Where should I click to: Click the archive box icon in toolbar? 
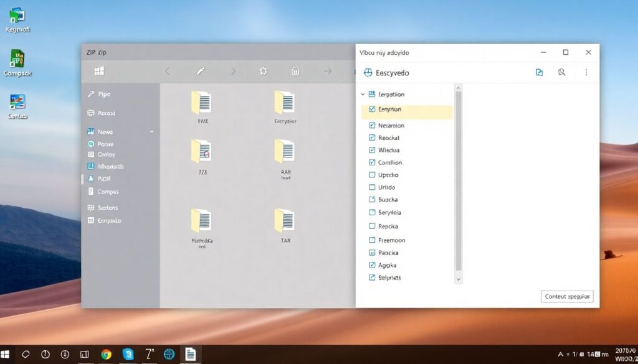point(295,71)
